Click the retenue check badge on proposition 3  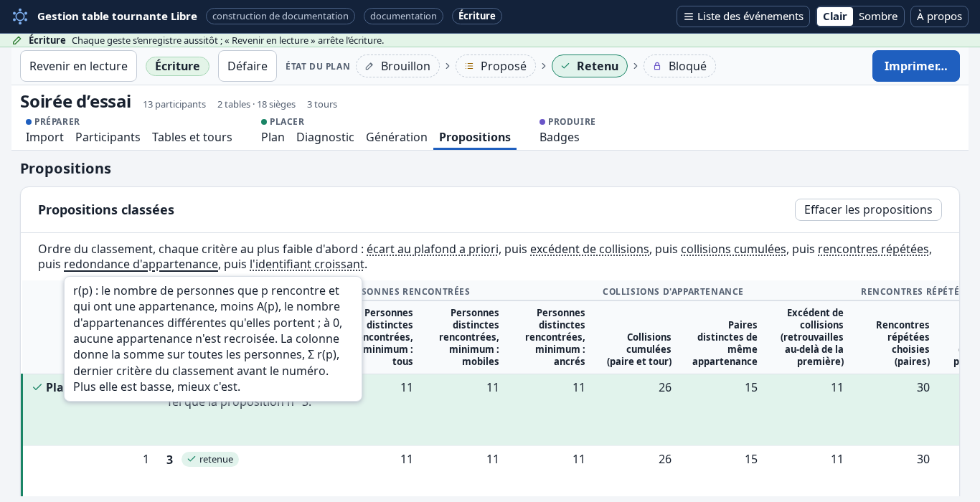click(210, 459)
